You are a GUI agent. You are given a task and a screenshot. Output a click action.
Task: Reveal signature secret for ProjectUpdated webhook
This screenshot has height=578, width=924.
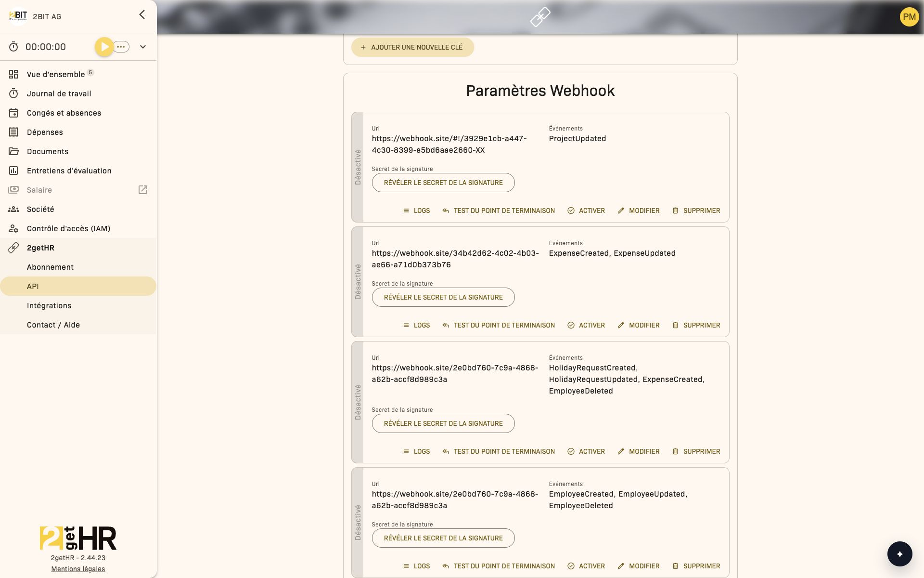(x=443, y=183)
